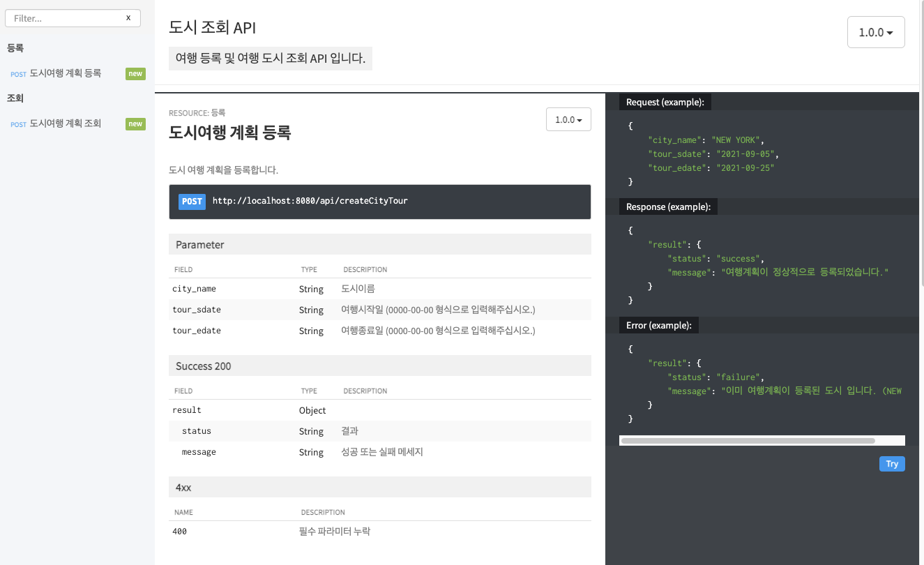Viewport: 924px width, 565px height.
Task: Click the status field row
Action: [x=380, y=431]
